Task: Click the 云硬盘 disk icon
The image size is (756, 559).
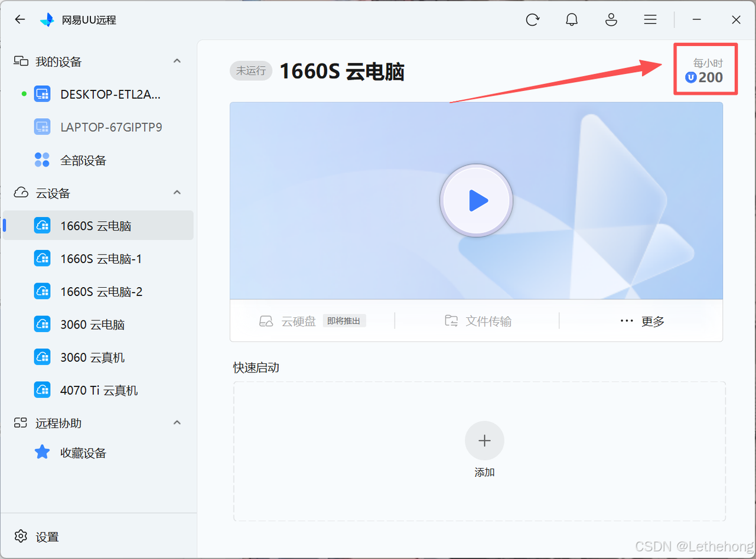Action: [x=266, y=321]
